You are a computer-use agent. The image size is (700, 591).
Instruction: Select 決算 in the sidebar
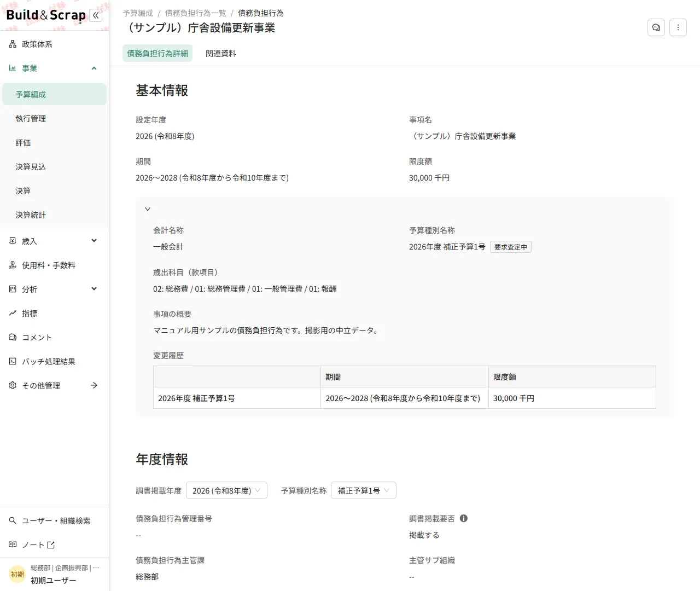(x=54, y=190)
